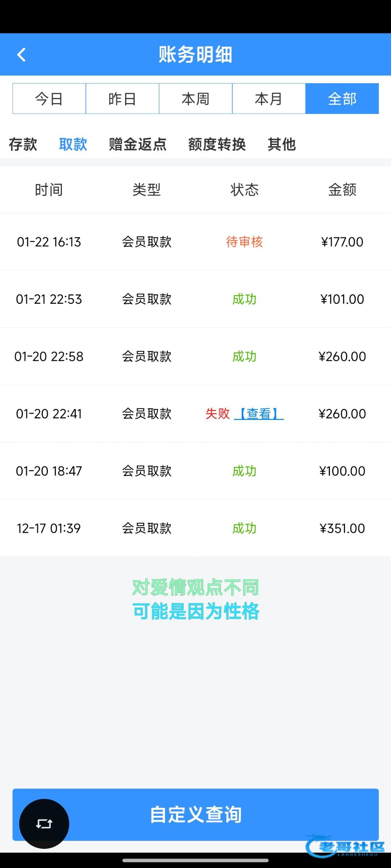
Task: Select the 全部 date filter
Action: coord(342,99)
